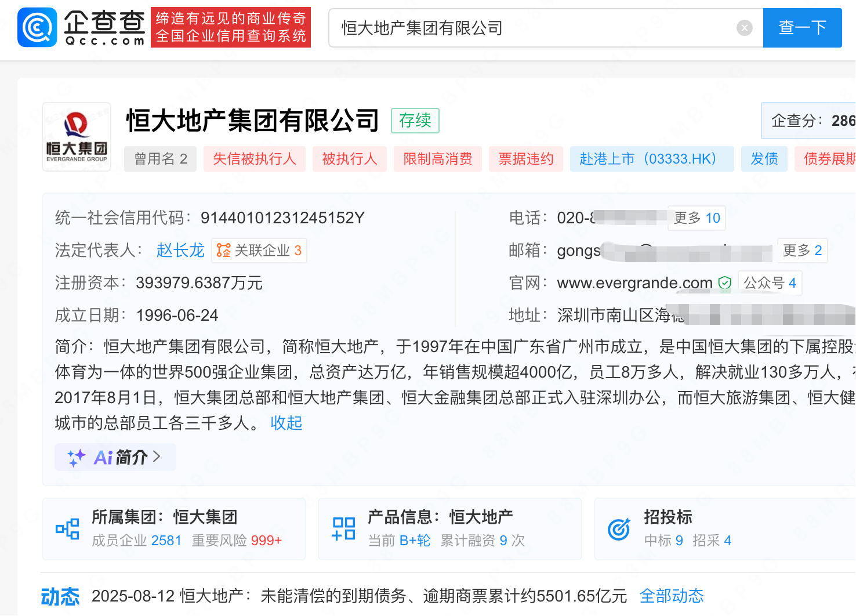Click the 动态 section label
Viewport: 856px width, 616px height.
point(60,596)
